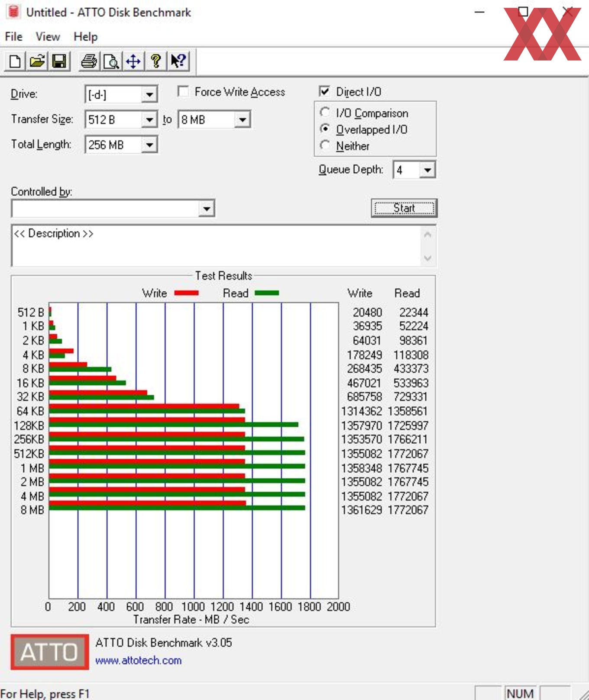The height and width of the screenshot is (700, 589).
Task: Click the 'Transfer Rate - MB / Sec' axis label
Action: pos(191,619)
